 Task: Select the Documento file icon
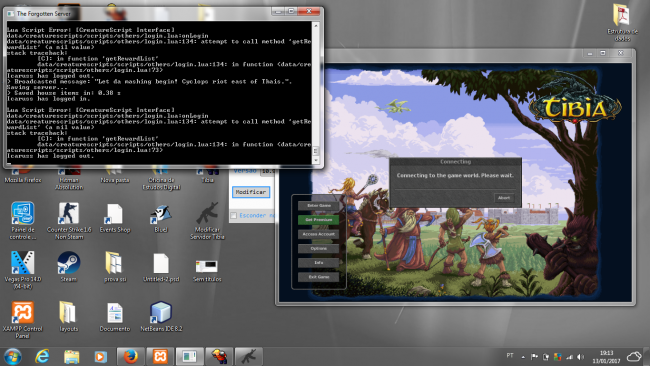click(115, 317)
